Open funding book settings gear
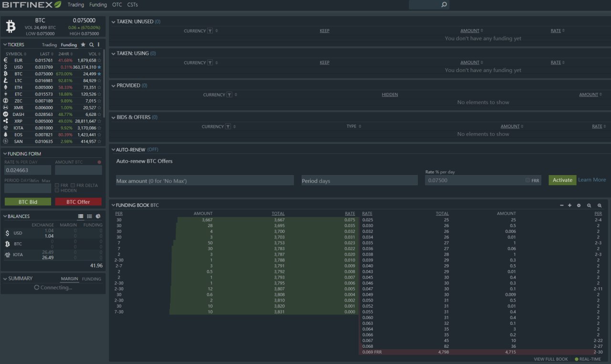This screenshot has width=611, height=364. pos(579,206)
